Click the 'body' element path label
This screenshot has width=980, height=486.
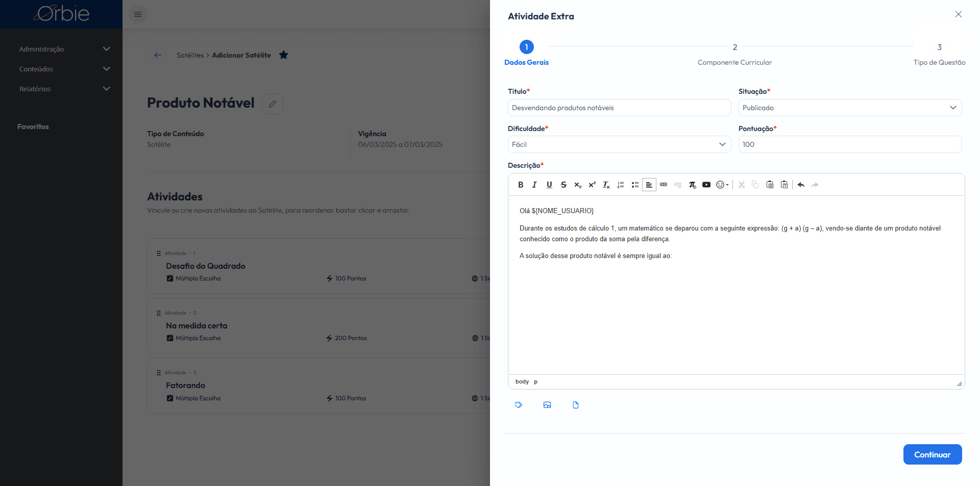pyautogui.click(x=522, y=381)
